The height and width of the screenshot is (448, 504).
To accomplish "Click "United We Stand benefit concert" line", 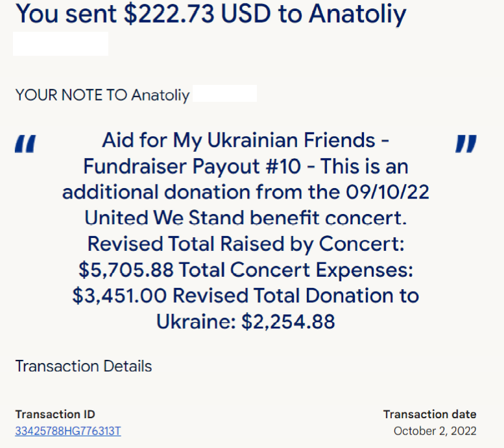I will tap(245, 217).
